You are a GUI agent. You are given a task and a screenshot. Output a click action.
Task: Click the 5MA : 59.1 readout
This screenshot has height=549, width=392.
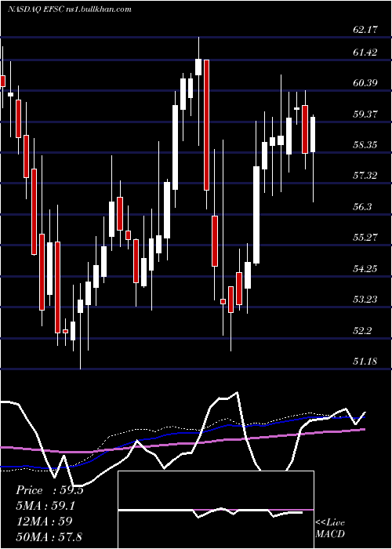(45, 506)
